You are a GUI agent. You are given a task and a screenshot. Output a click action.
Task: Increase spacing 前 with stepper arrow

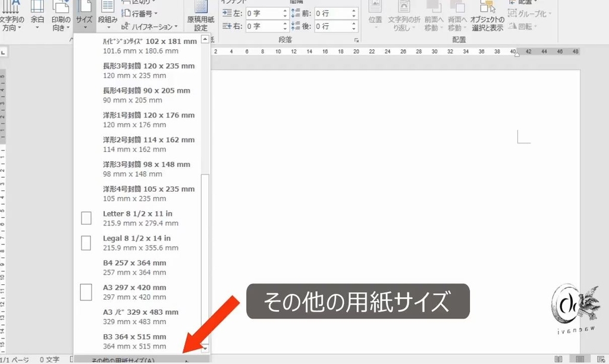click(354, 11)
